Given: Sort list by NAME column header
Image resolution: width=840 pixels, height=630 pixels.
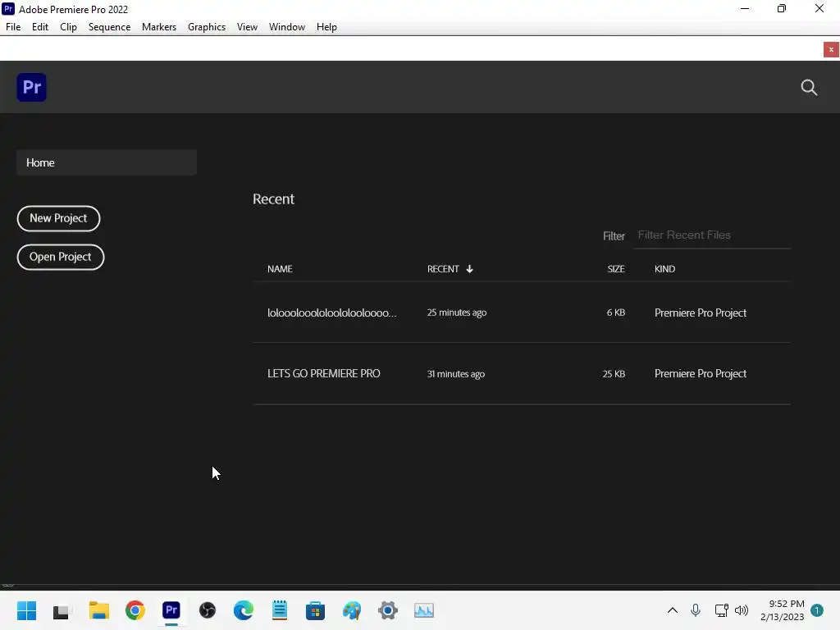Looking at the screenshot, I should (x=280, y=269).
